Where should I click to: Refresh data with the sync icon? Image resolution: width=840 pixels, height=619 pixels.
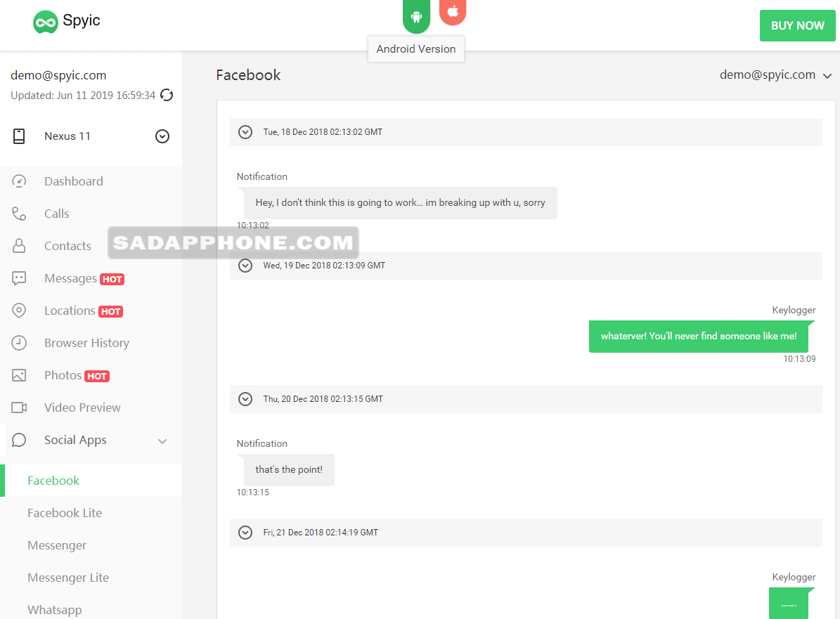pos(167,95)
